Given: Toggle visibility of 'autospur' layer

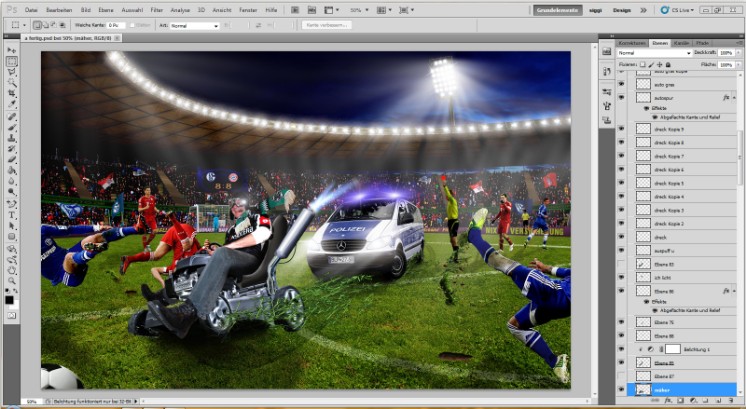Looking at the screenshot, I should coord(621,99).
